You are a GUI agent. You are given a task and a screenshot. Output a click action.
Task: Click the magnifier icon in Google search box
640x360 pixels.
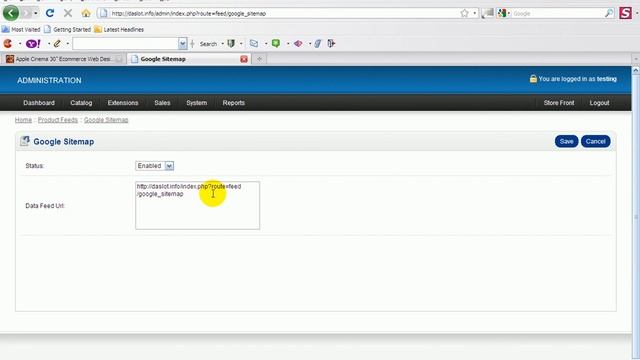609,13
